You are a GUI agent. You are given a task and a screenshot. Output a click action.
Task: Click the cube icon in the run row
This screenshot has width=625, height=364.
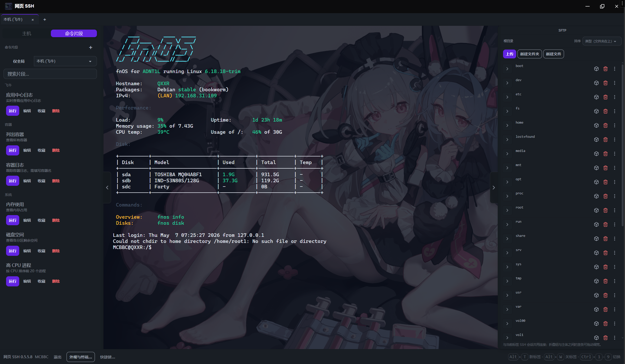(x=596, y=224)
